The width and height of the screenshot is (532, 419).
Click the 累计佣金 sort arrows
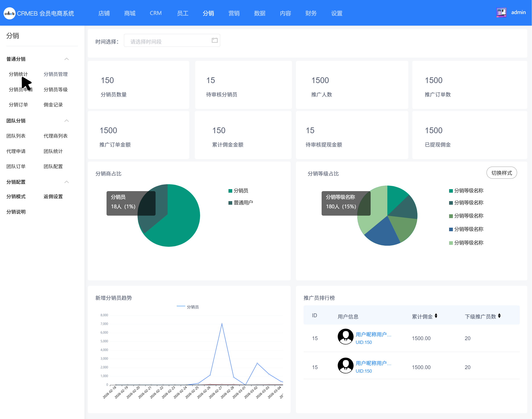(x=436, y=316)
